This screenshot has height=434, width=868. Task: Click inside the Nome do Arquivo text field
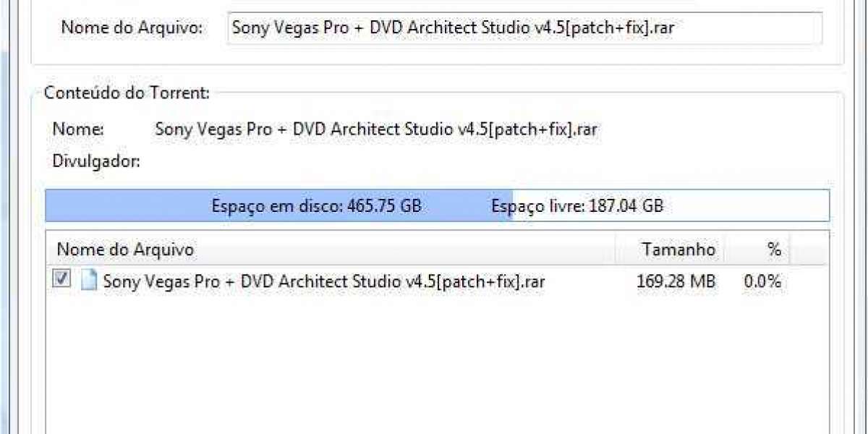[x=524, y=28]
